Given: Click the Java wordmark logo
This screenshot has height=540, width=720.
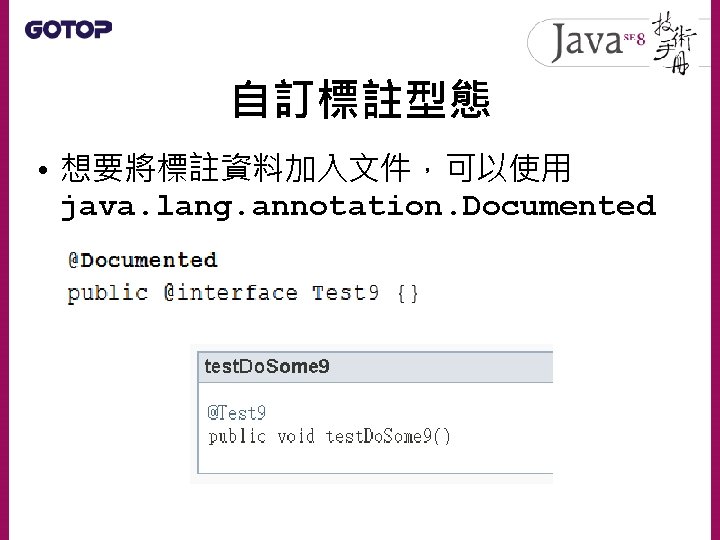Looking at the screenshot, I should point(585,43).
